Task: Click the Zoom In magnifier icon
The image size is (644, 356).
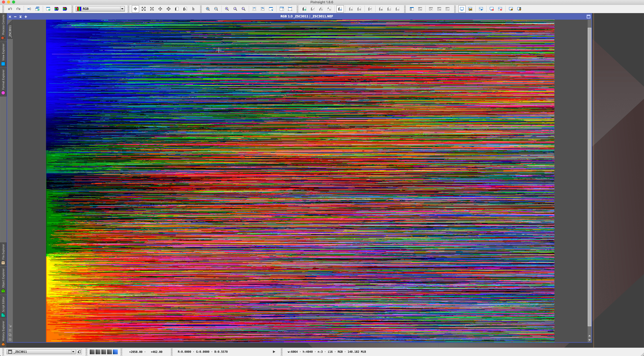Action: (208, 9)
